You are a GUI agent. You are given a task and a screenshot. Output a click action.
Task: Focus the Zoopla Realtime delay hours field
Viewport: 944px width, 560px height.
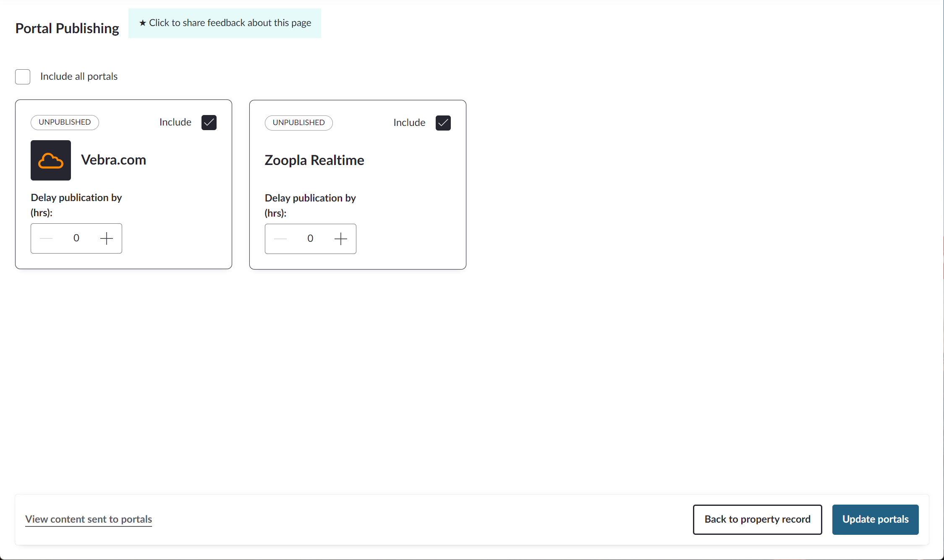(311, 239)
